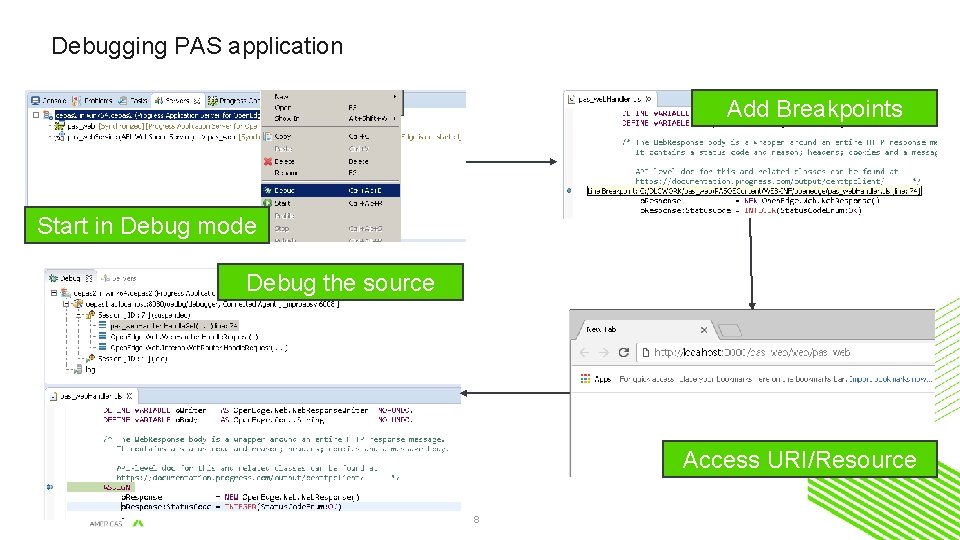Click the Debug bug icon in context menu

click(x=268, y=190)
